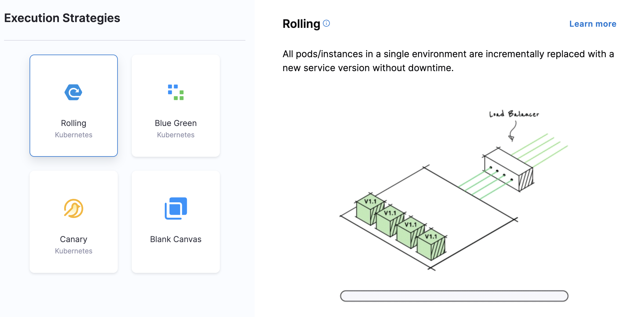
Task: Select the Blank Canvas card
Action: 176,222
